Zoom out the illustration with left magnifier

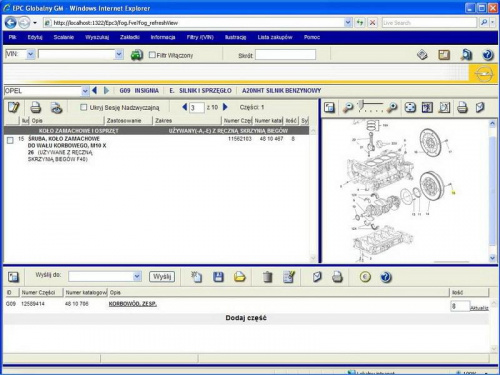pos(348,107)
